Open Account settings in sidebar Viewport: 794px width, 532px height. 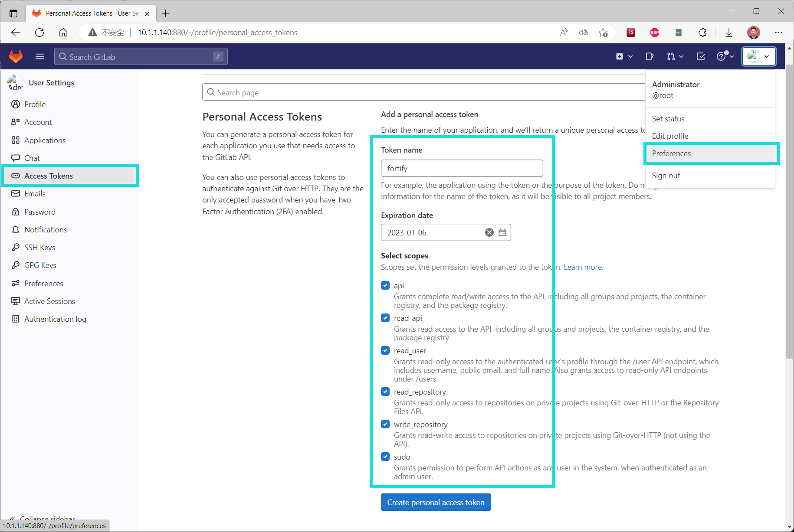tap(69, 122)
